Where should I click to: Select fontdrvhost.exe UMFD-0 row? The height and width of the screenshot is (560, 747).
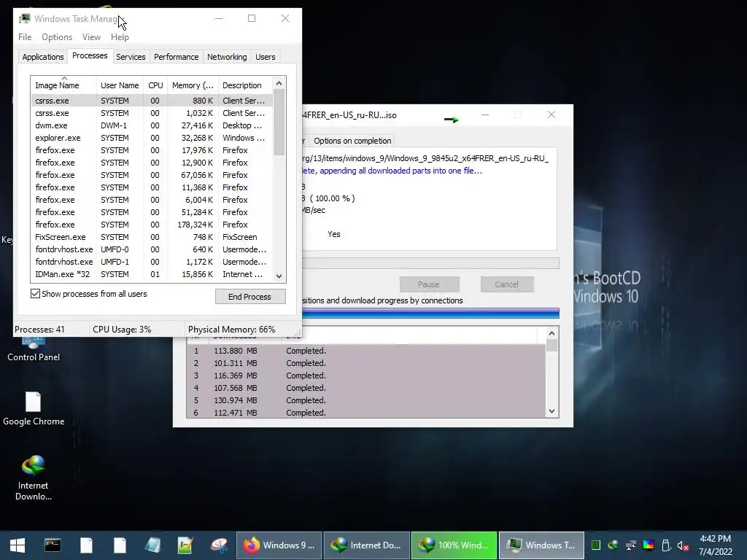152,249
